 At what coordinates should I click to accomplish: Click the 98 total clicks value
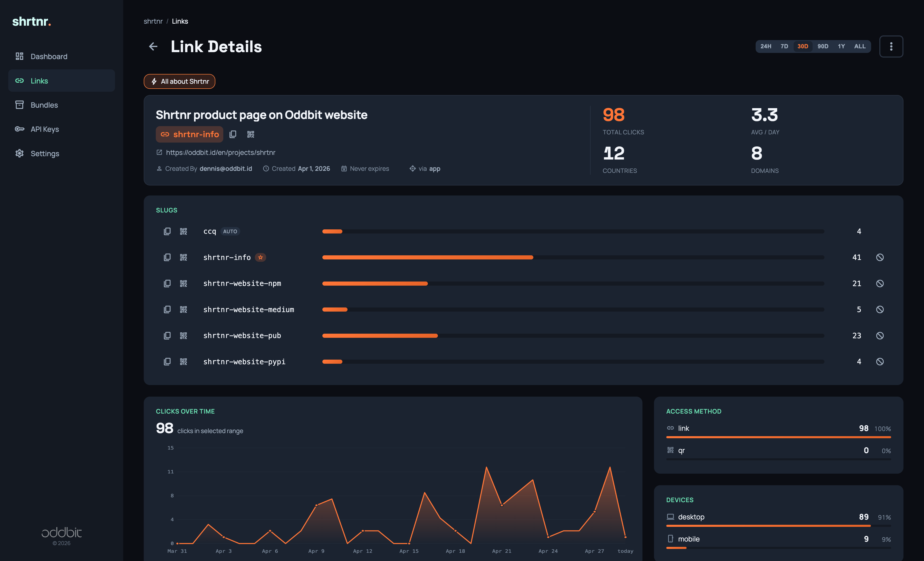tap(613, 115)
